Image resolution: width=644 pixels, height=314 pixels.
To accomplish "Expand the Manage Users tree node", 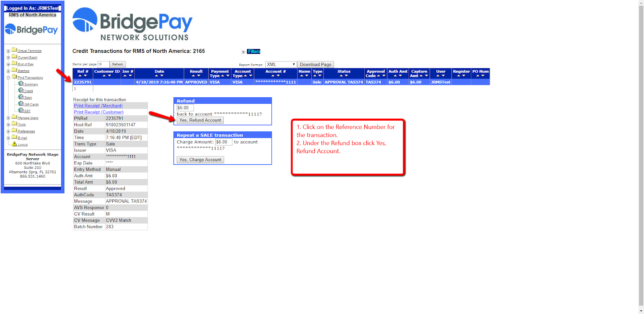I will tap(8, 118).
